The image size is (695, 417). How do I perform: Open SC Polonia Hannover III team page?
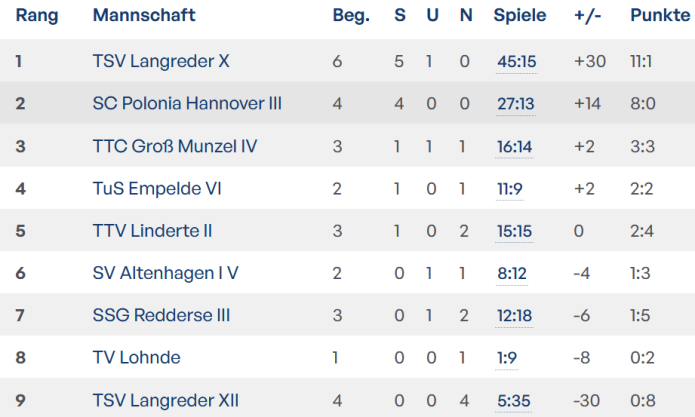pyautogui.click(x=187, y=104)
